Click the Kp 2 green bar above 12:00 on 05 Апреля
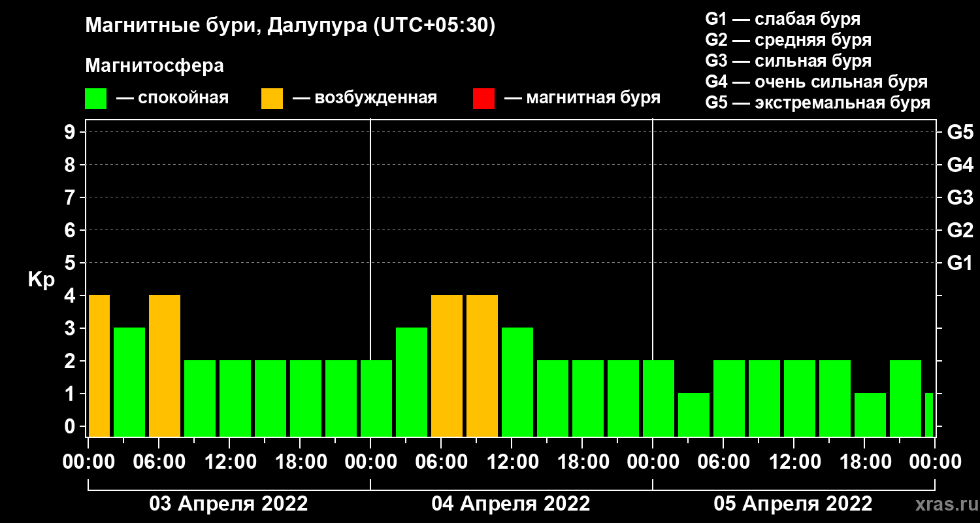 pos(800,398)
